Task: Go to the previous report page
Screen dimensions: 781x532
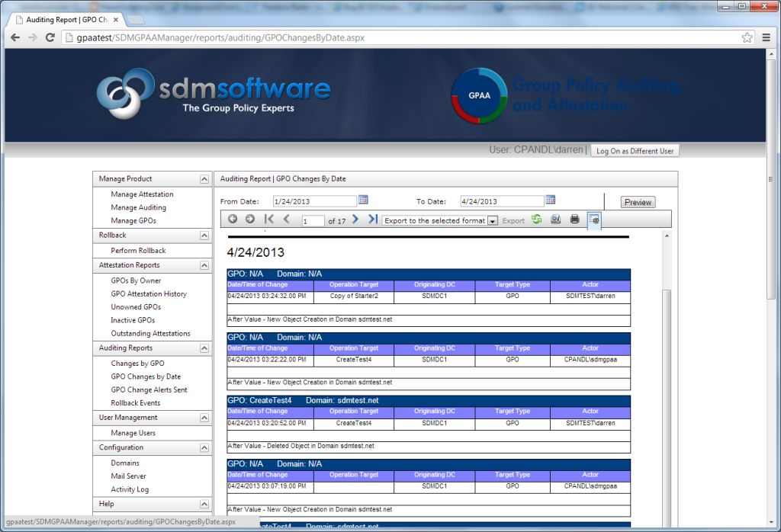Action: click(x=284, y=218)
